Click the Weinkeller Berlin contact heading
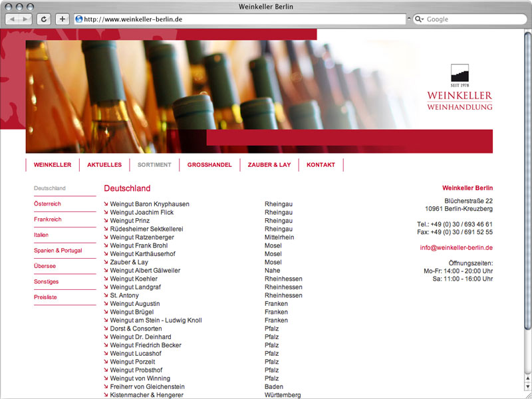 [467, 188]
